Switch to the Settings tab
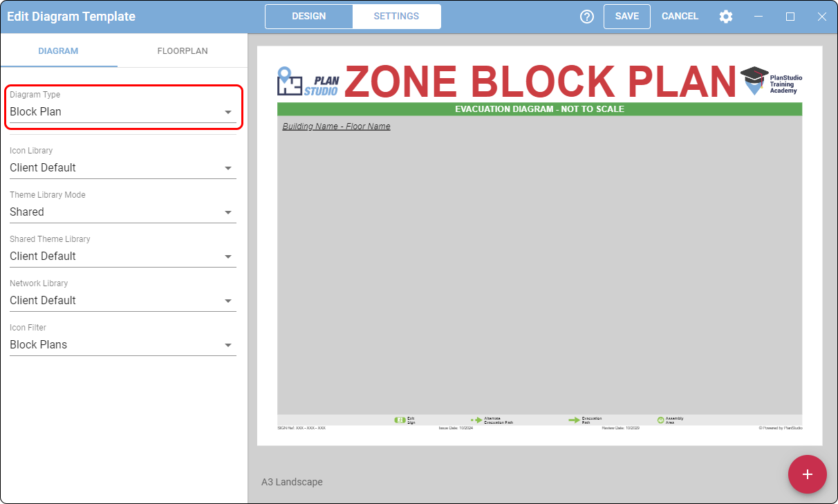 click(396, 17)
